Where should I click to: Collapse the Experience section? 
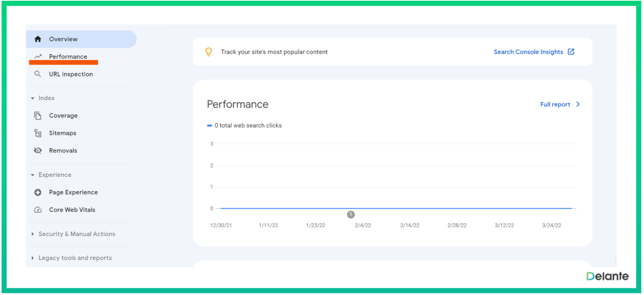33,175
